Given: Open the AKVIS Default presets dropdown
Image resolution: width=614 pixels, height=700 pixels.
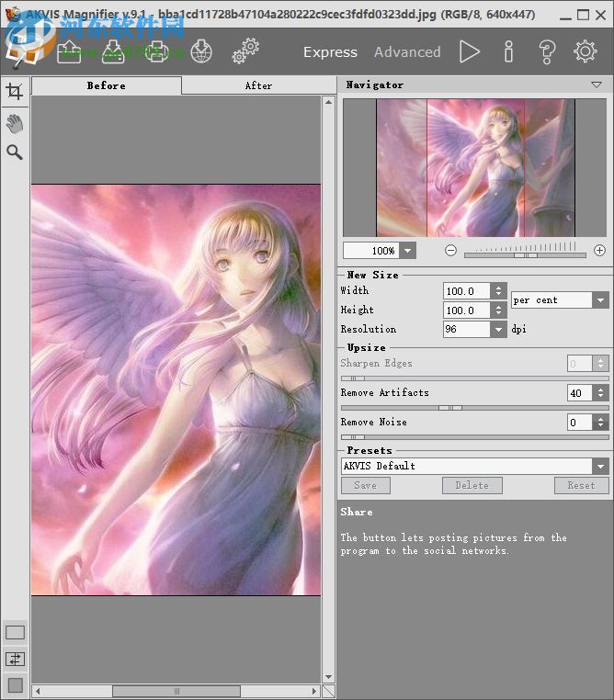Looking at the screenshot, I should [600, 466].
